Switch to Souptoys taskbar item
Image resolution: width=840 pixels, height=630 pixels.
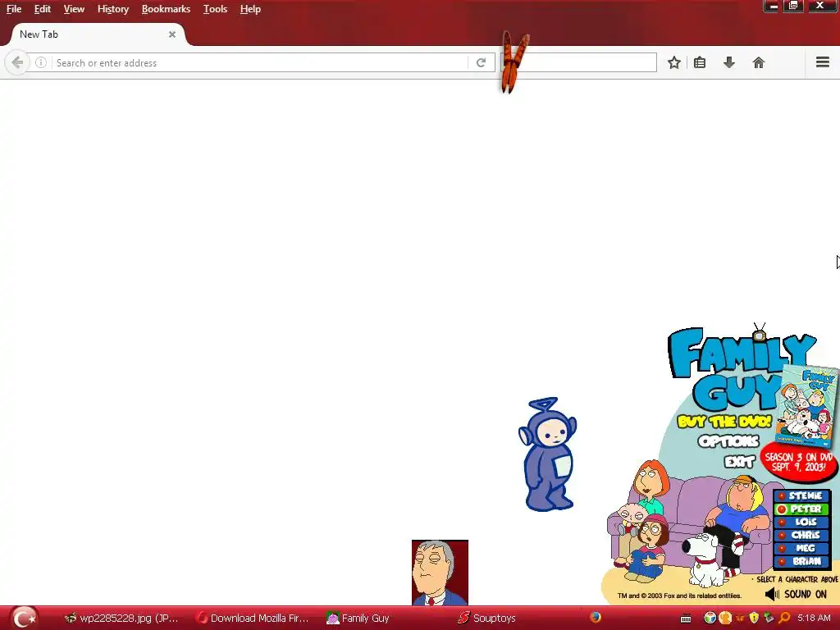pyautogui.click(x=486, y=619)
